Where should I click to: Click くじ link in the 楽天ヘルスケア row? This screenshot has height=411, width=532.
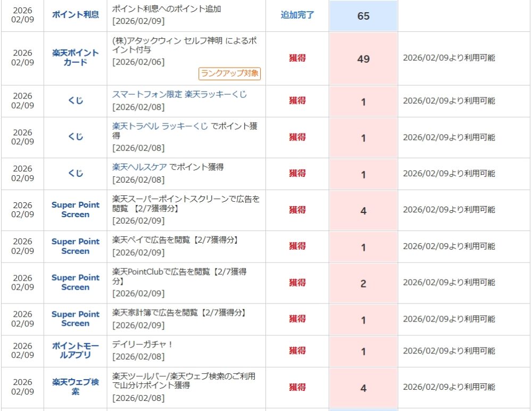(x=76, y=174)
